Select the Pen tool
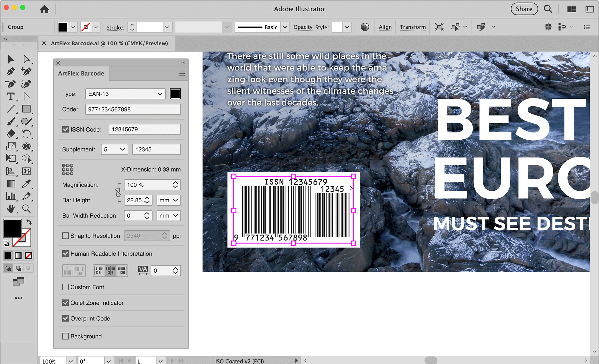The width and height of the screenshot is (599, 364). (11, 72)
